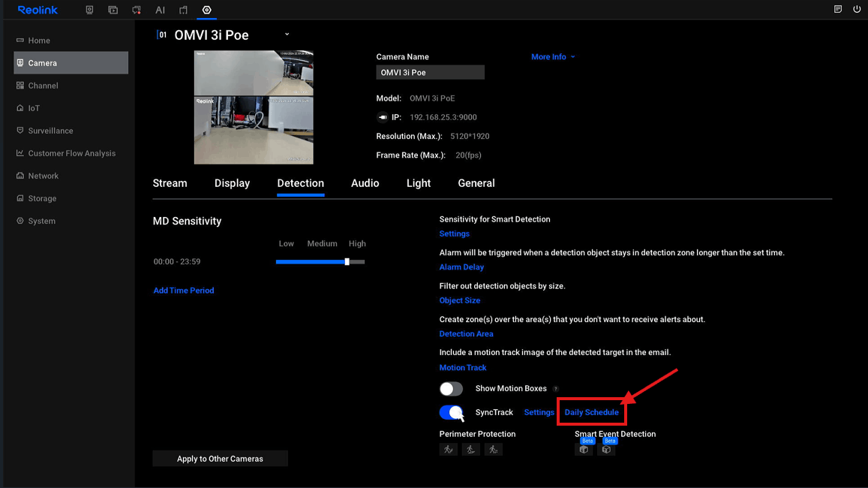Expand the OMVI 3i Poe camera dropdown

pyautogui.click(x=287, y=35)
